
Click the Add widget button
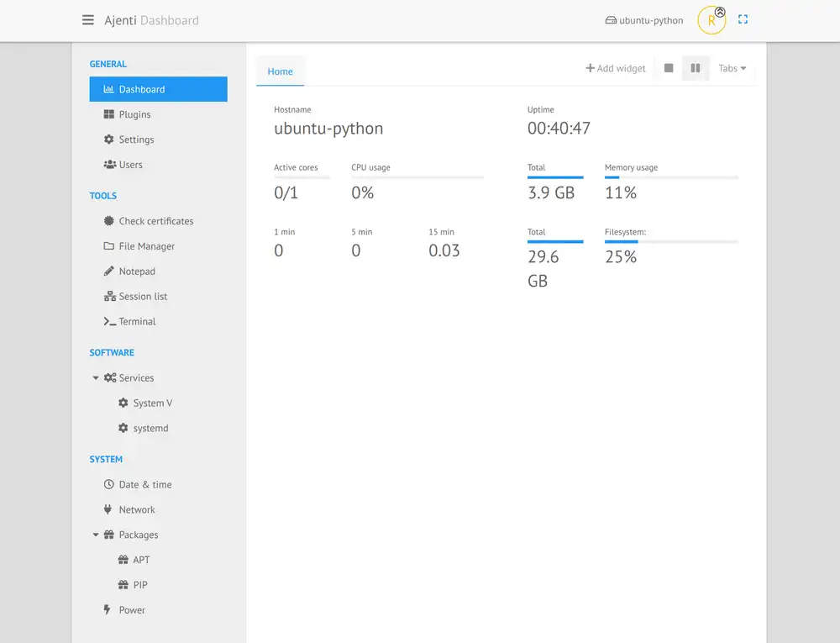coord(615,68)
